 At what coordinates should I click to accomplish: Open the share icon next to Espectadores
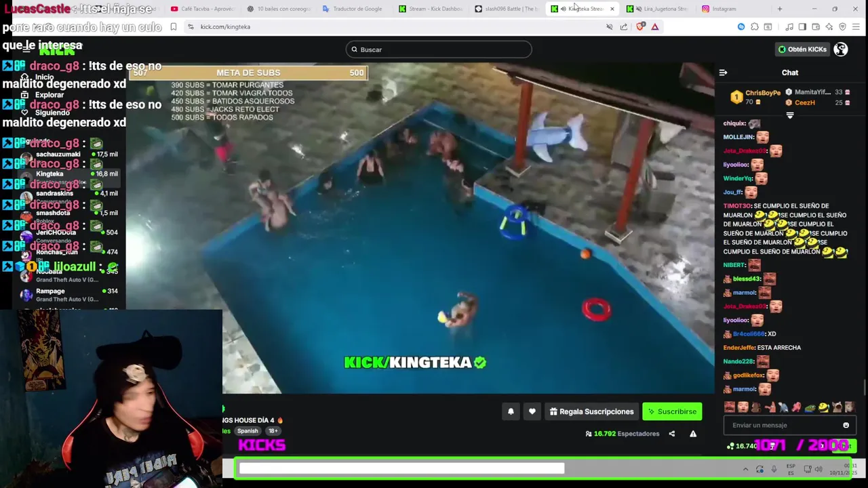pos(672,434)
